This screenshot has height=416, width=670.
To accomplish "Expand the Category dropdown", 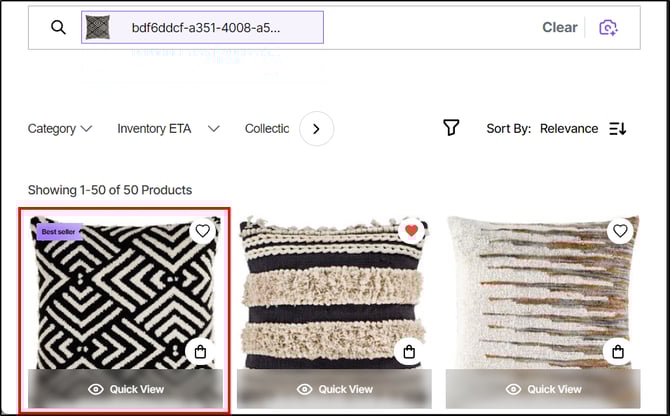I will tap(60, 128).
